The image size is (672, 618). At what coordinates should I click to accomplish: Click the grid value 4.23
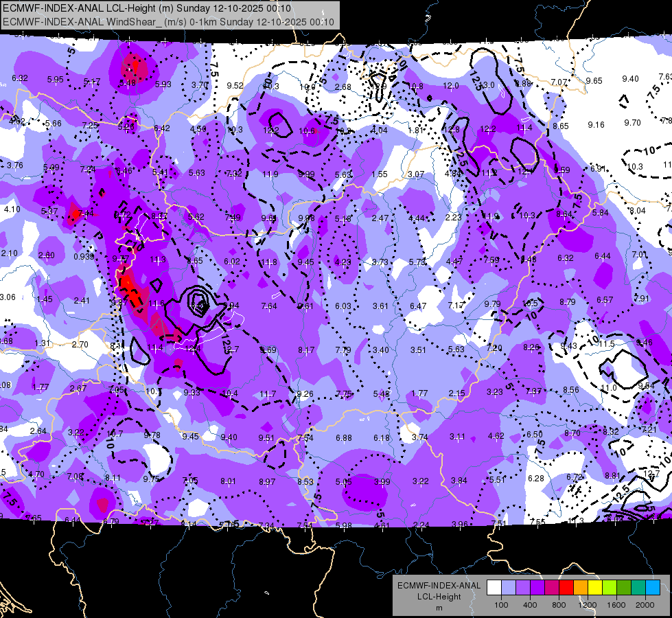click(x=343, y=262)
